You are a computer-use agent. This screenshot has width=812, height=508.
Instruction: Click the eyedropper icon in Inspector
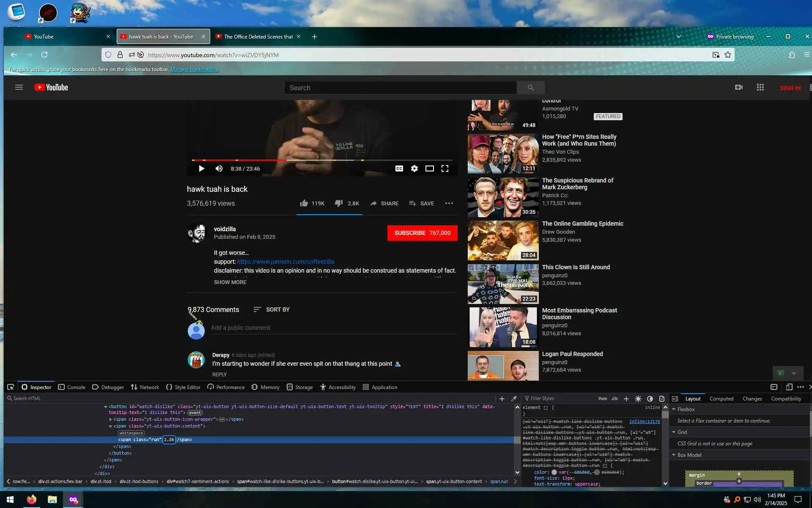[514, 398]
